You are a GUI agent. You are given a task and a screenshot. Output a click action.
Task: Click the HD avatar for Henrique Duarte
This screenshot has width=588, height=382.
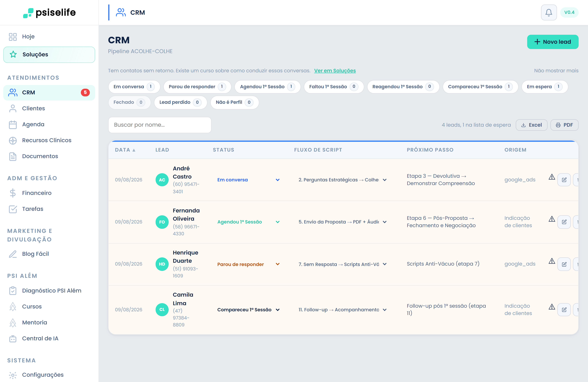click(x=162, y=264)
